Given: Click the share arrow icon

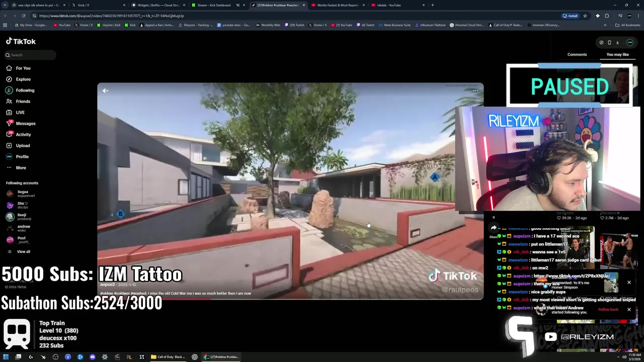Looking at the screenshot, I should click(494, 228).
